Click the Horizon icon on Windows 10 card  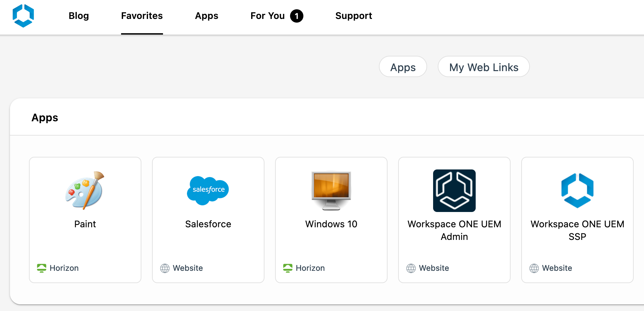[288, 268]
